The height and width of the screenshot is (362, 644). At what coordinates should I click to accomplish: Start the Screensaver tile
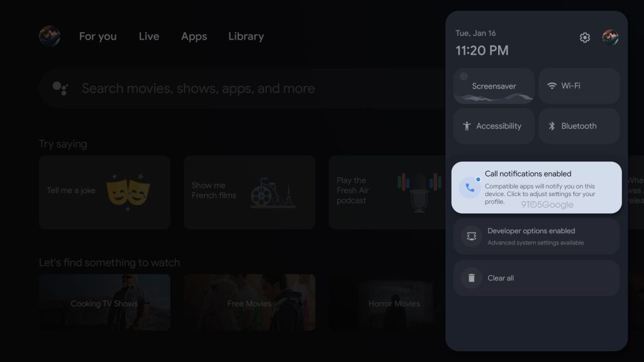[x=494, y=86]
